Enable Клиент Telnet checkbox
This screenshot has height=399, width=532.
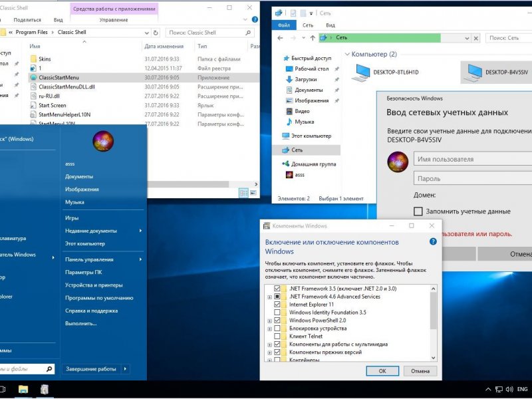277,336
